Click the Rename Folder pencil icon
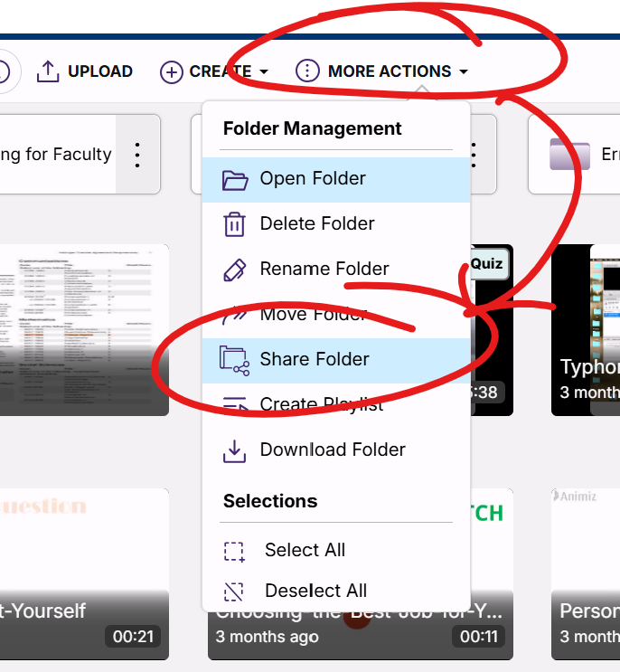This screenshot has width=620, height=672. [235, 270]
